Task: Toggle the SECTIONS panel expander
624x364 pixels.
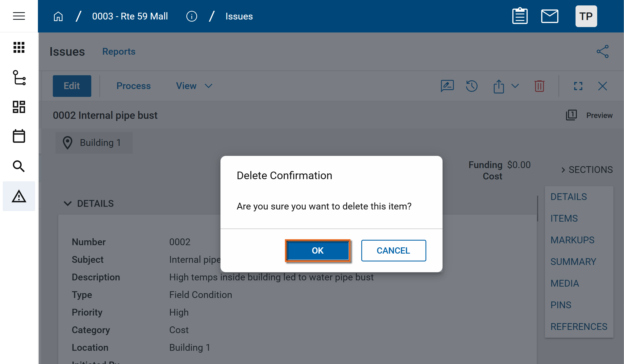Action: coord(563,170)
